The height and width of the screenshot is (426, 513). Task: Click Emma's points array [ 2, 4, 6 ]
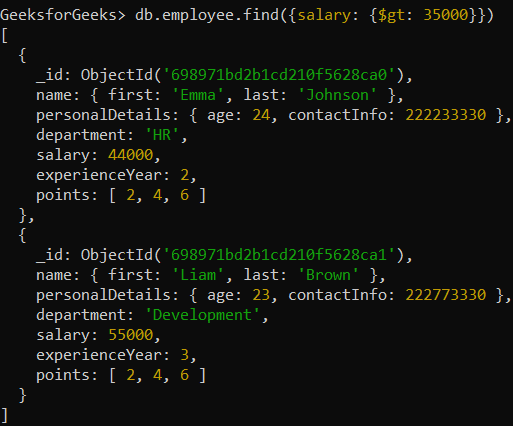(157, 195)
